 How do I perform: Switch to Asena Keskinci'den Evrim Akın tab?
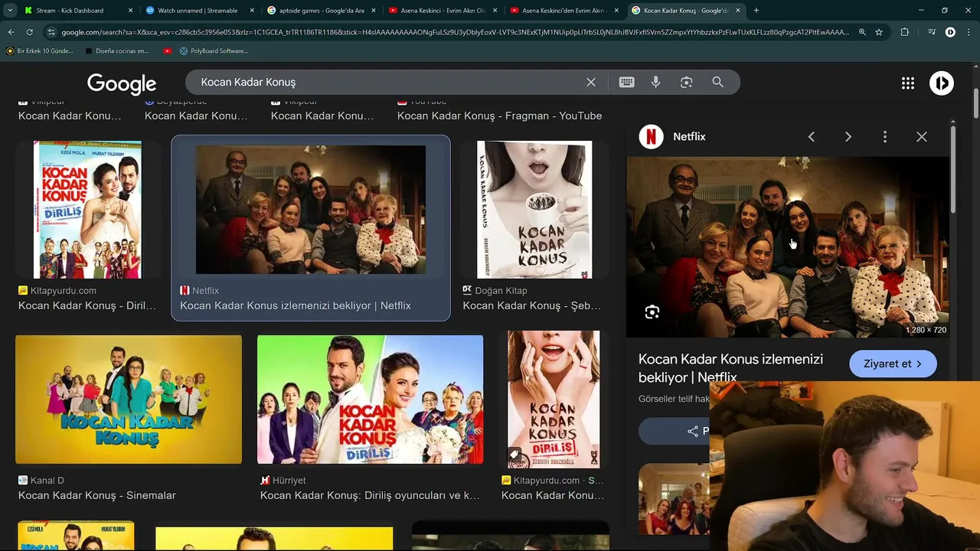pyautogui.click(x=563, y=11)
